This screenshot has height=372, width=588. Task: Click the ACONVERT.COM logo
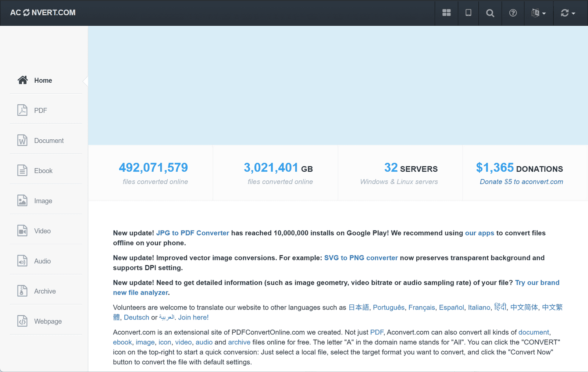pos(43,12)
